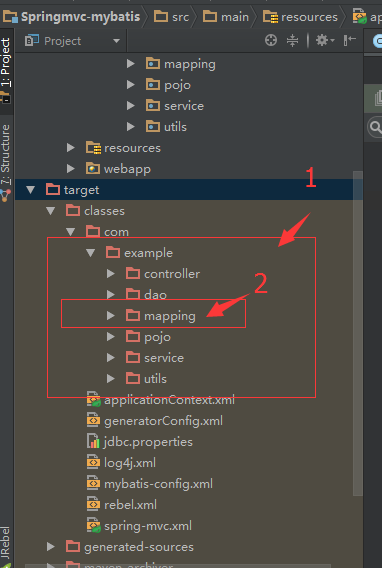Click the main breadcrumb folder

(226, 17)
